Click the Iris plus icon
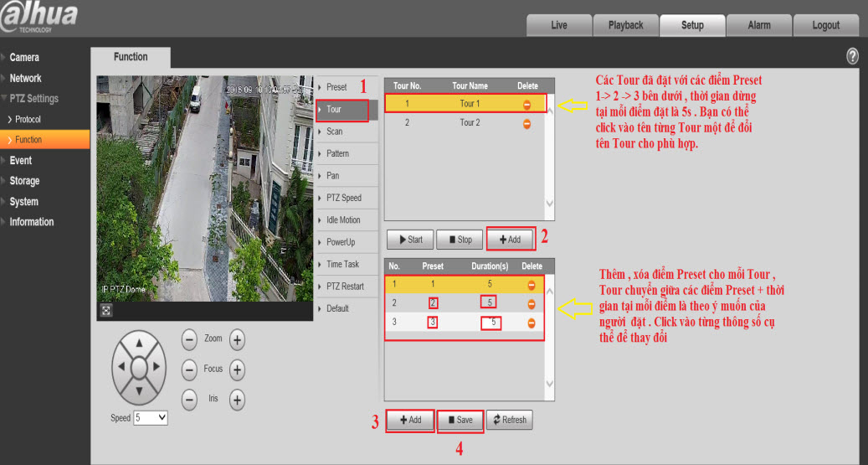868x465 pixels. tap(237, 400)
